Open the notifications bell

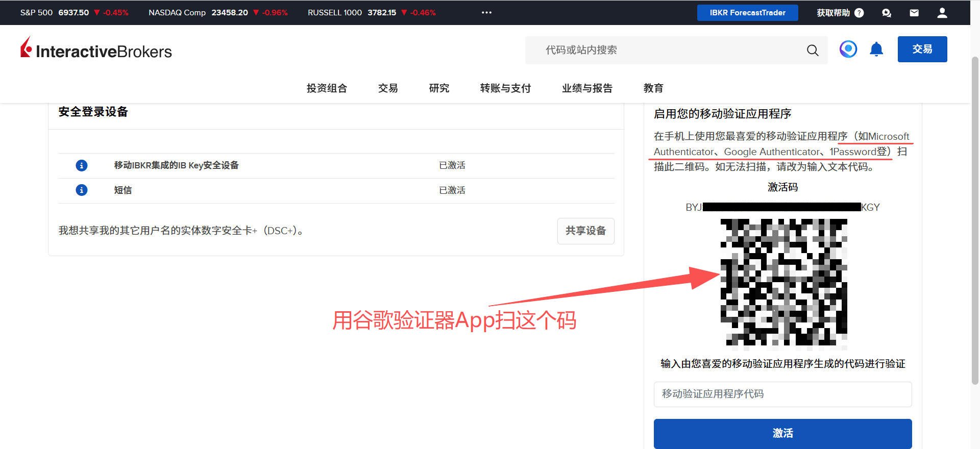pyautogui.click(x=876, y=49)
